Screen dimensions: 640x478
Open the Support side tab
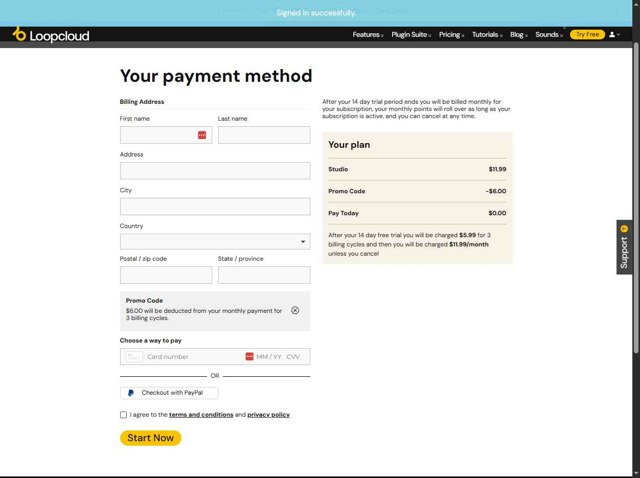tap(624, 247)
